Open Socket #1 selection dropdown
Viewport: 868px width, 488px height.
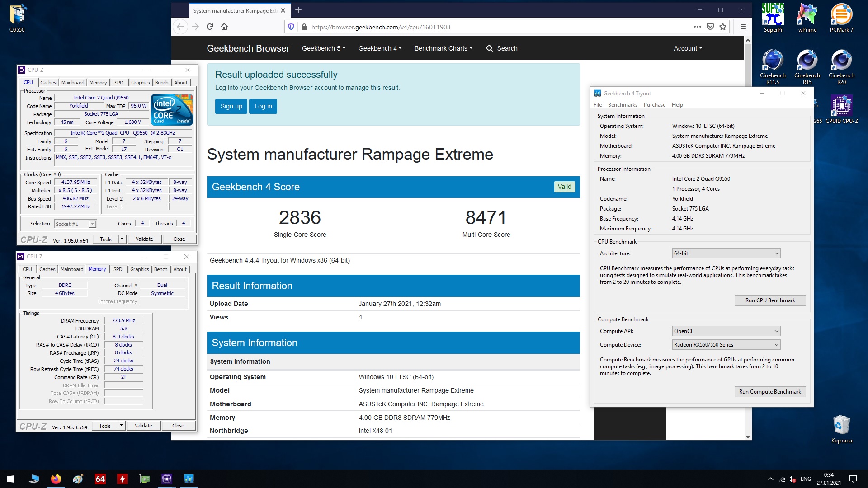click(x=75, y=224)
